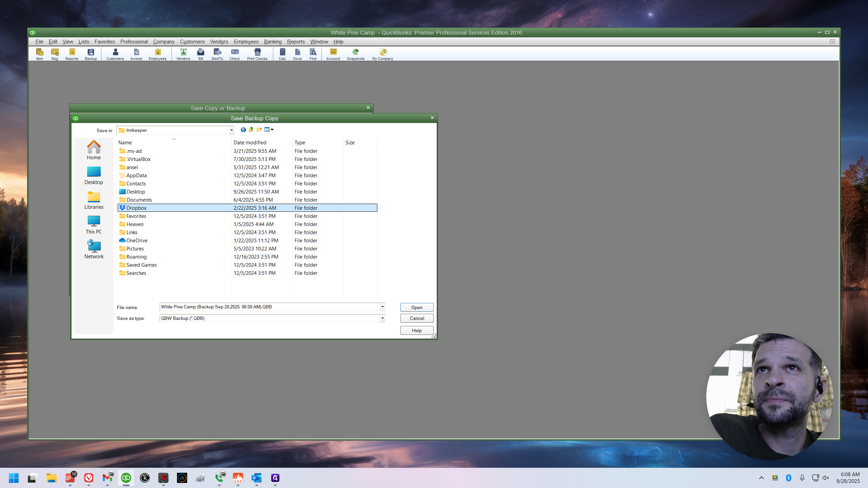Open the Backup toolbar icon
This screenshot has height=488, width=868.
pyautogui.click(x=91, y=54)
